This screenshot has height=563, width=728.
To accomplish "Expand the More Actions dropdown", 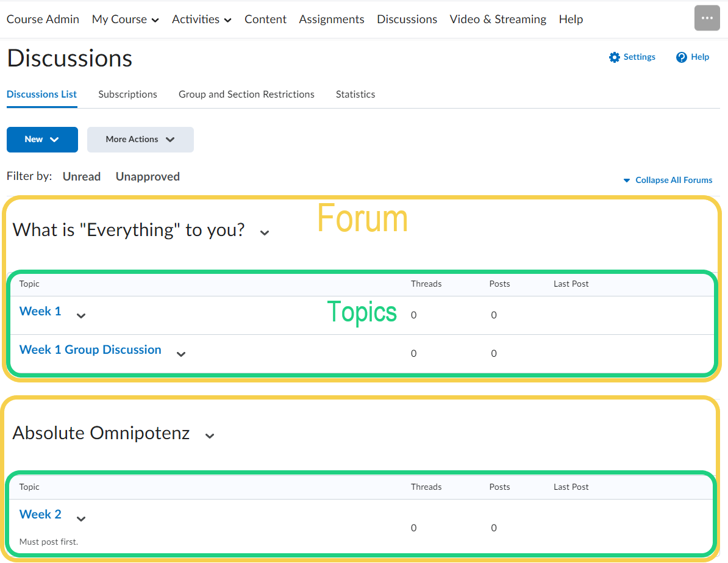I will coord(140,140).
